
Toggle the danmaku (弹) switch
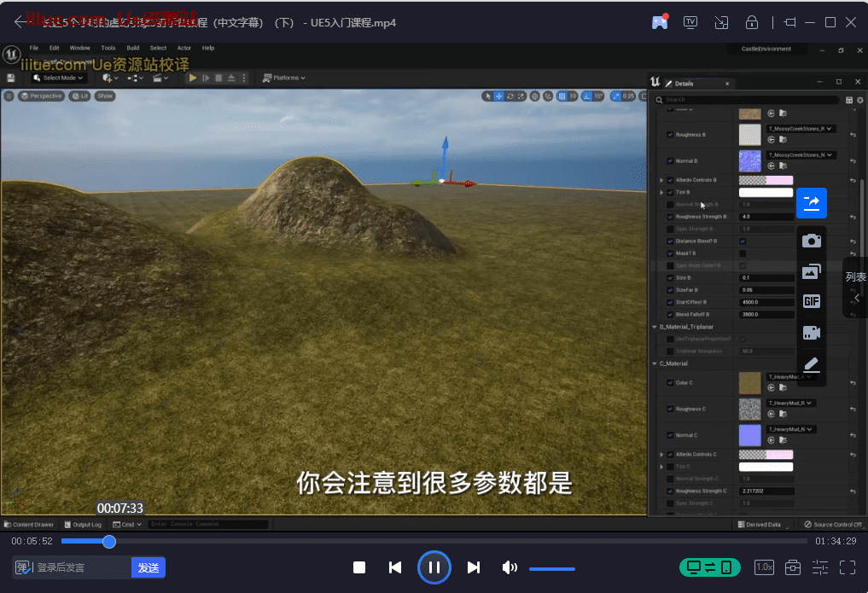(23, 567)
